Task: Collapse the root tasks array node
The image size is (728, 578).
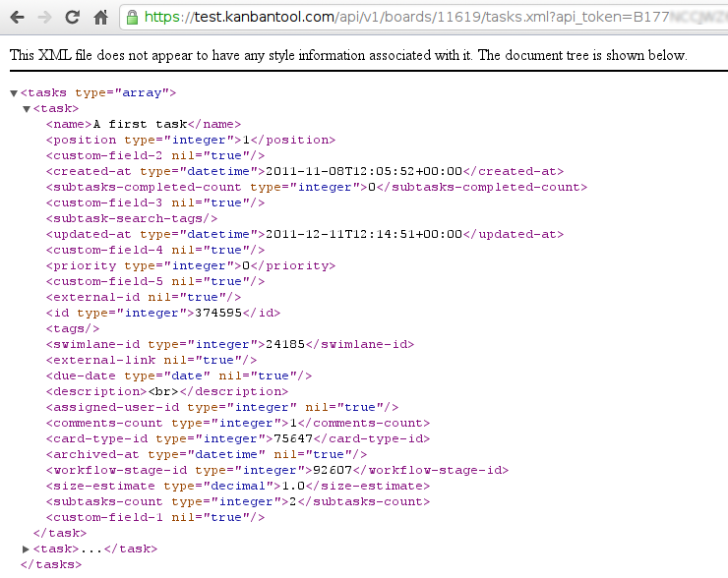Action: pos(14,93)
